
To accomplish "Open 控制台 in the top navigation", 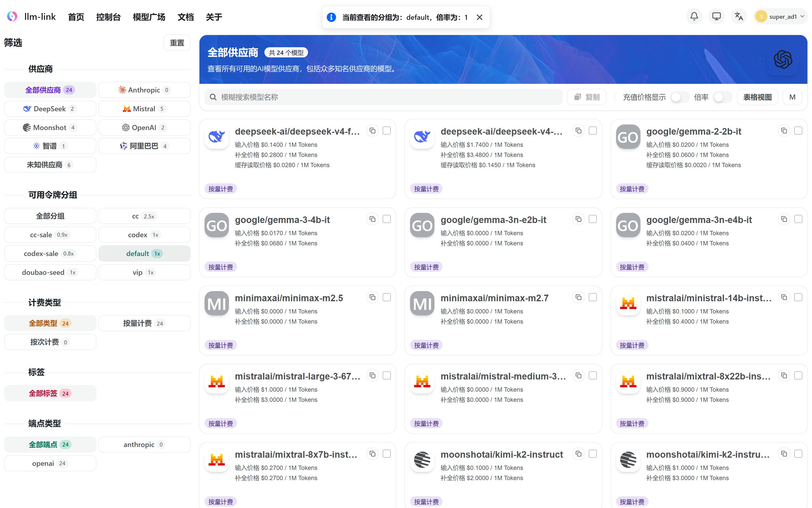I will tap(108, 17).
